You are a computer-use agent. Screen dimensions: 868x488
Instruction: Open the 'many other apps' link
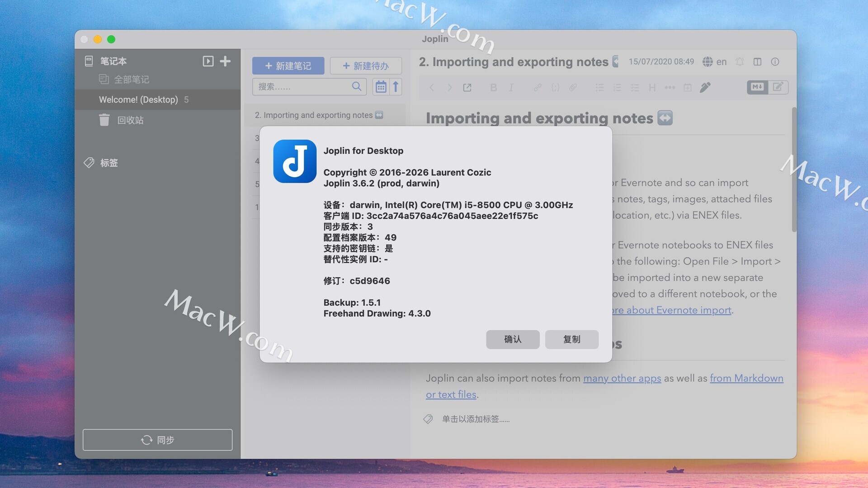pos(622,378)
